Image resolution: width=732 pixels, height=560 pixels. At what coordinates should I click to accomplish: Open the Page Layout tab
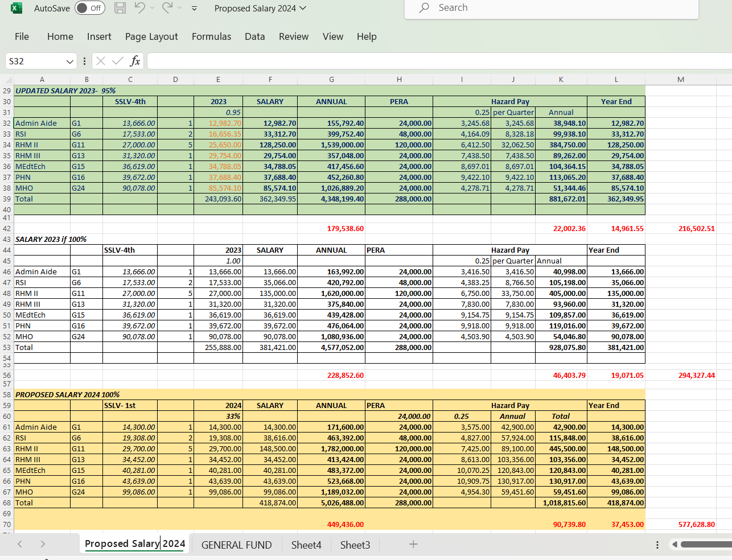pyautogui.click(x=151, y=36)
